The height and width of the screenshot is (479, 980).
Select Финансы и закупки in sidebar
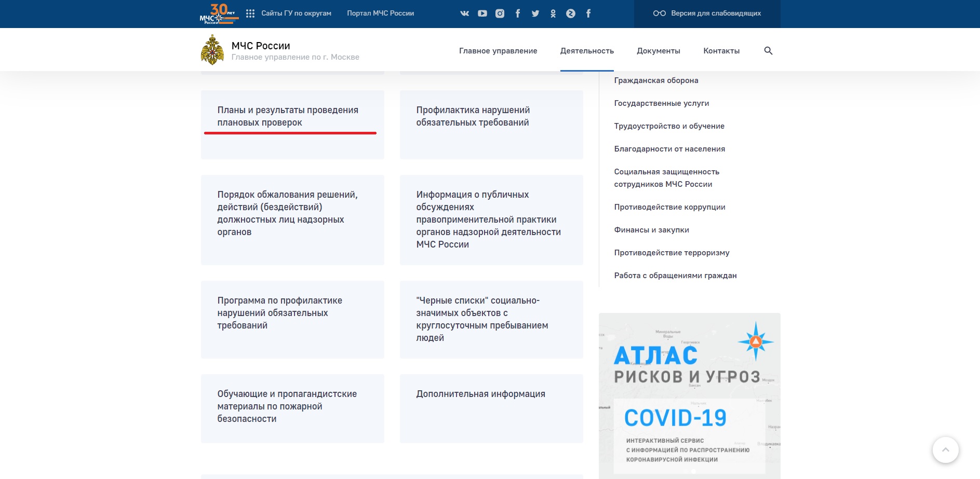(651, 230)
